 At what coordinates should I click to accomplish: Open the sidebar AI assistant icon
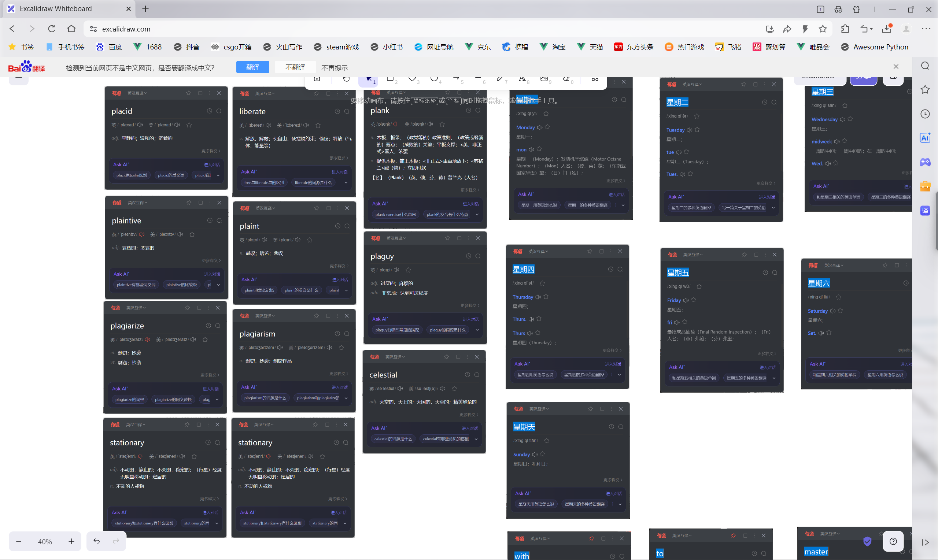tap(925, 138)
